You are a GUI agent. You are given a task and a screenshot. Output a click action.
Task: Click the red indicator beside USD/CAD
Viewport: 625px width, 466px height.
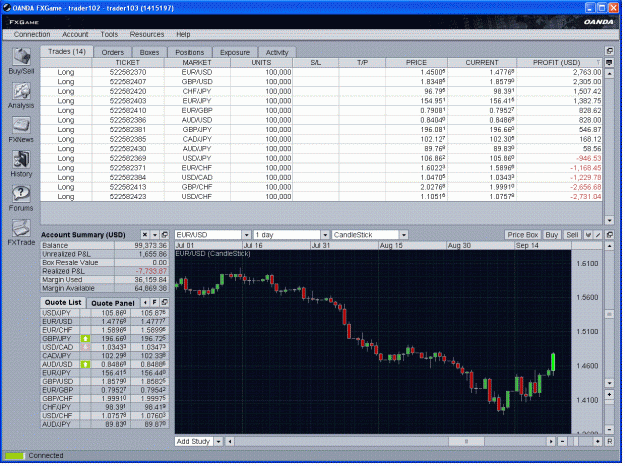click(x=85, y=347)
